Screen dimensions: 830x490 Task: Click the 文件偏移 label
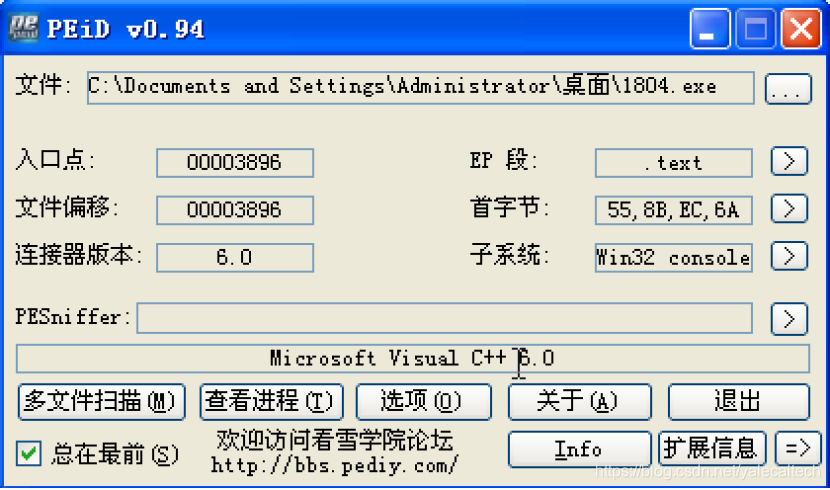(x=67, y=207)
